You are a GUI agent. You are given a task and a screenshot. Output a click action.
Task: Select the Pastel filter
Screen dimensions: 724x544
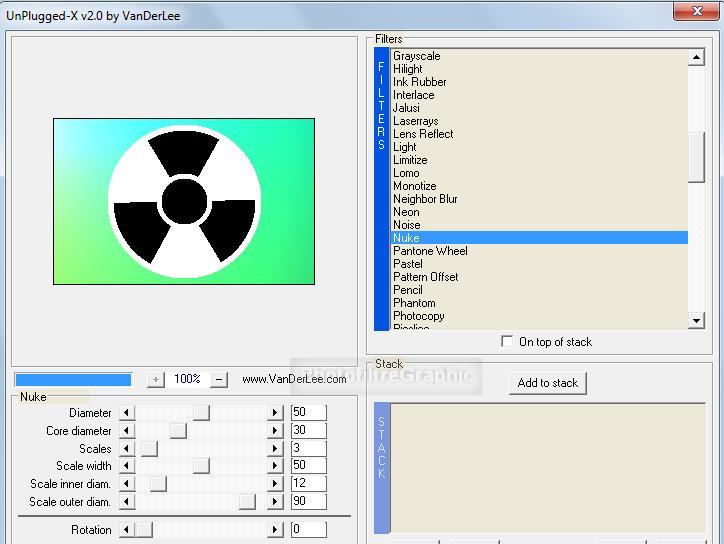click(539, 264)
